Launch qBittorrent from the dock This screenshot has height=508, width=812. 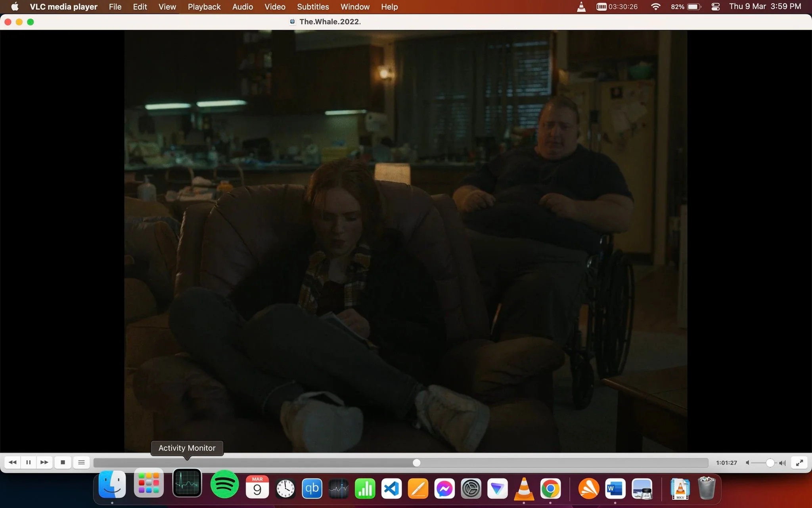point(312,489)
